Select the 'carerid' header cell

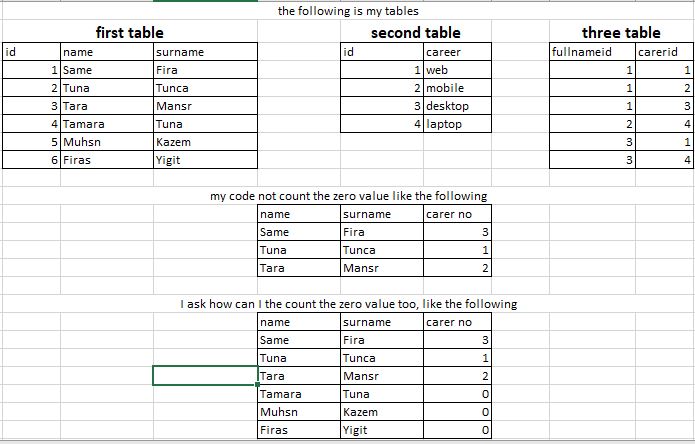pyautogui.click(x=664, y=52)
